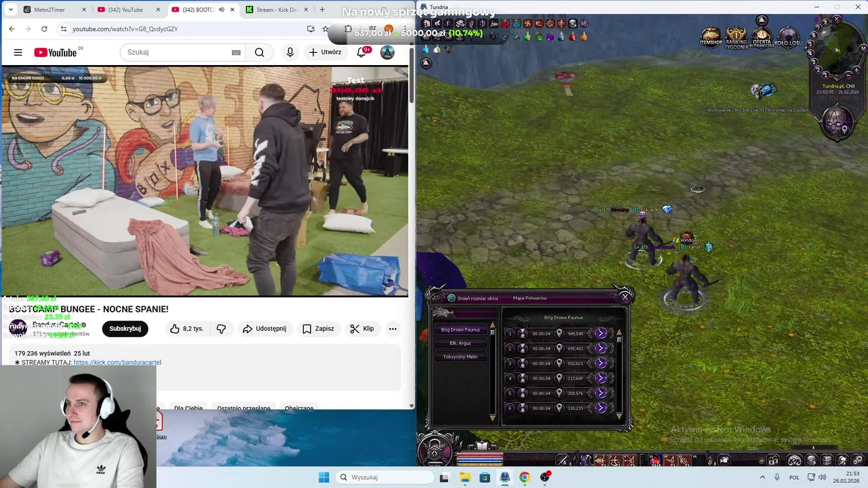This screenshot has width=868, height=488.
Task: Dislike the BOOTCAMP BUNGEE video
Action: (221, 329)
